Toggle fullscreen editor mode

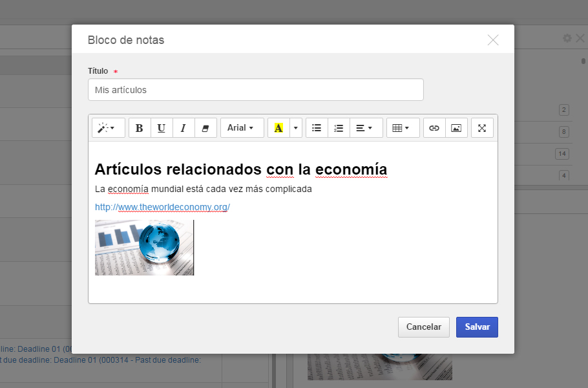coord(482,128)
